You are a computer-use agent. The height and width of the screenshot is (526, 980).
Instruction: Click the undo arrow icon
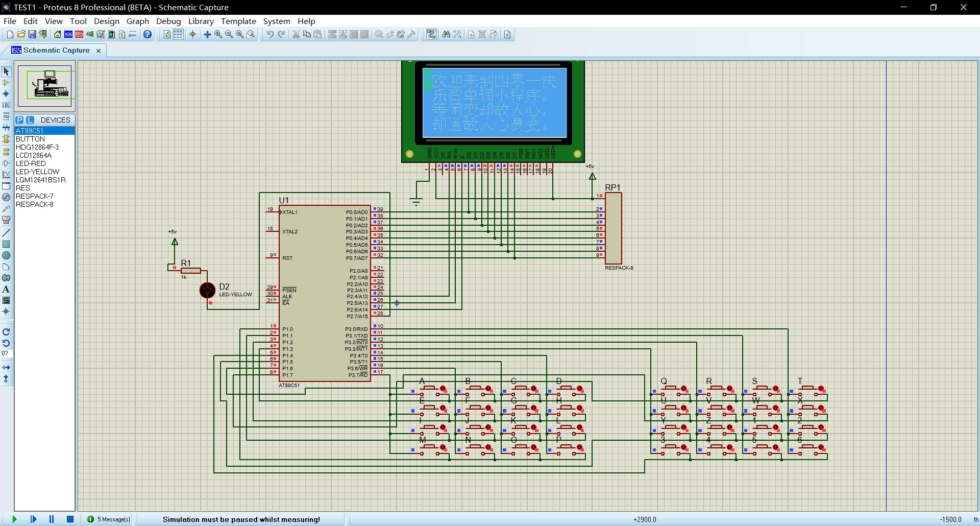click(270, 34)
